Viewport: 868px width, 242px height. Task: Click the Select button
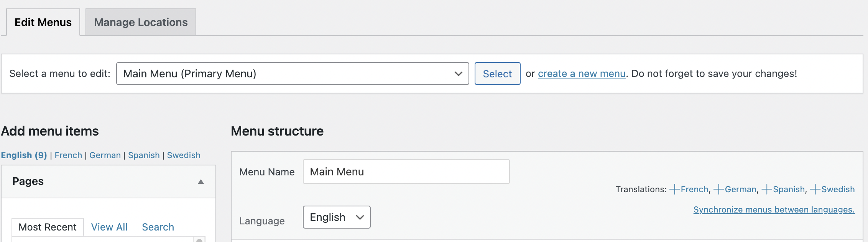point(497,74)
